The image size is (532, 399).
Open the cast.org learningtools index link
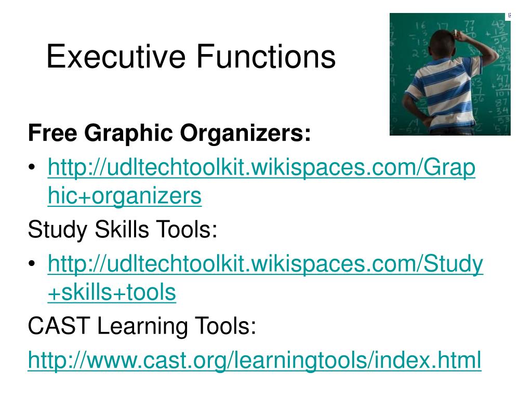(255, 361)
